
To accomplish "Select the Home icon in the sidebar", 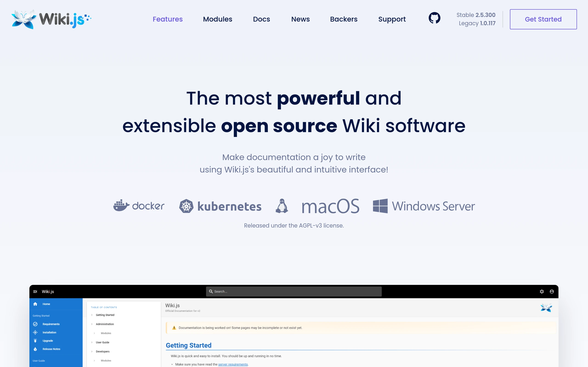I will coord(35,304).
